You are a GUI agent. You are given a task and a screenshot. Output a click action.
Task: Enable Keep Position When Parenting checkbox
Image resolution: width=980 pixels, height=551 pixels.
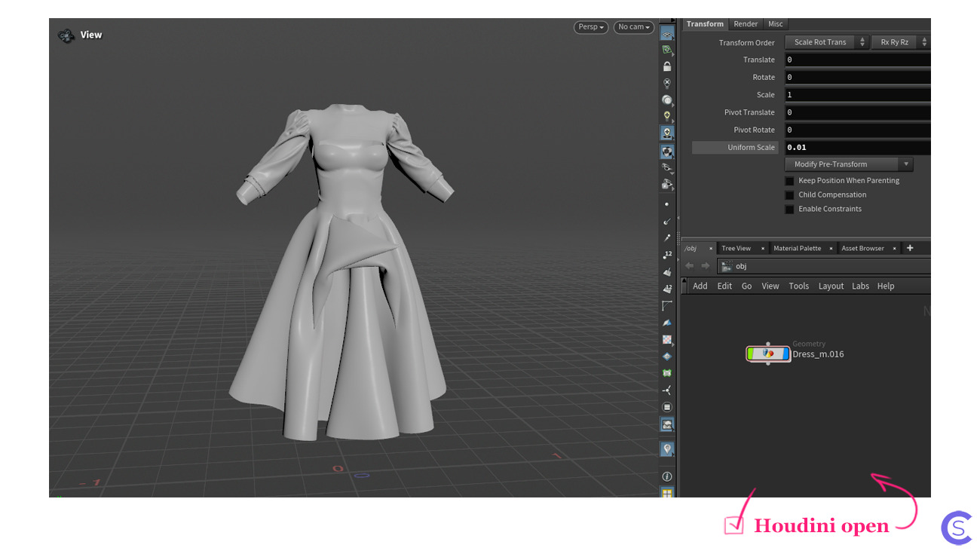789,181
